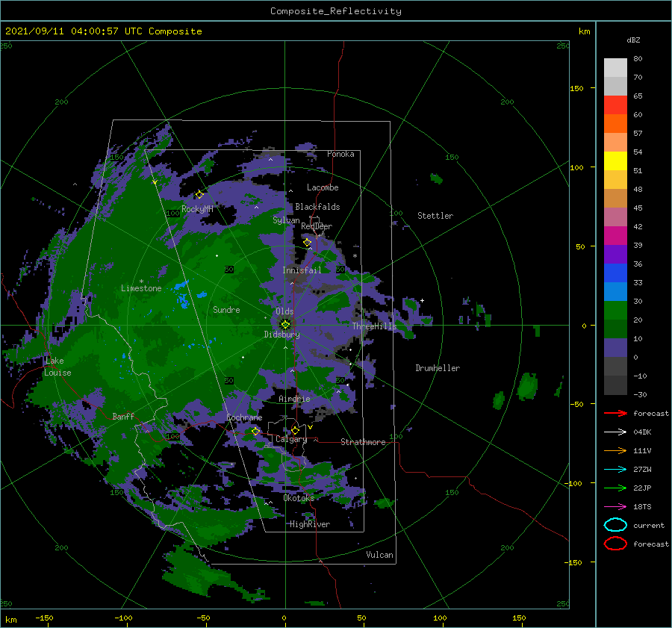Pick the bright red swatch in dBZ legend
This screenshot has width=672, height=628.
(x=615, y=105)
